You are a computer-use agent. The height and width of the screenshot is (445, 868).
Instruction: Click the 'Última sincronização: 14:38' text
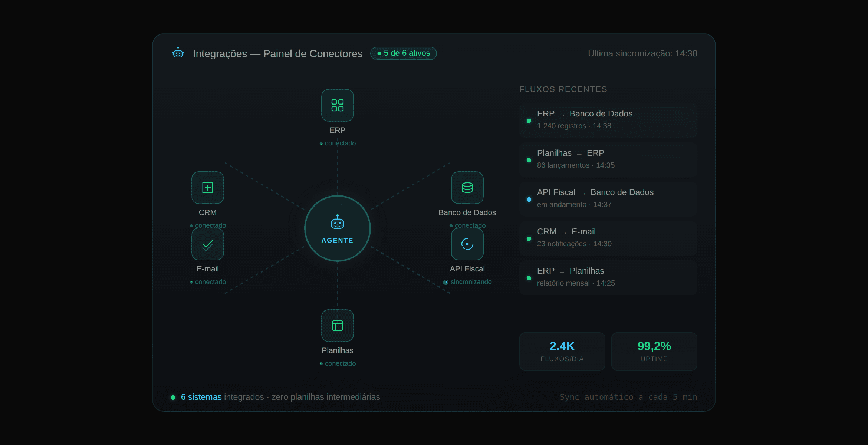tap(642, 53)
